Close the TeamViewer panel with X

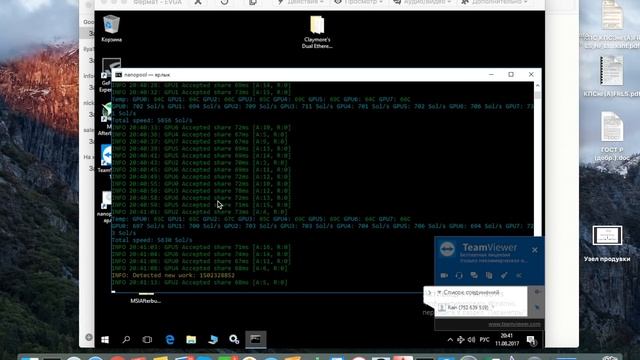tap(535, 250)
